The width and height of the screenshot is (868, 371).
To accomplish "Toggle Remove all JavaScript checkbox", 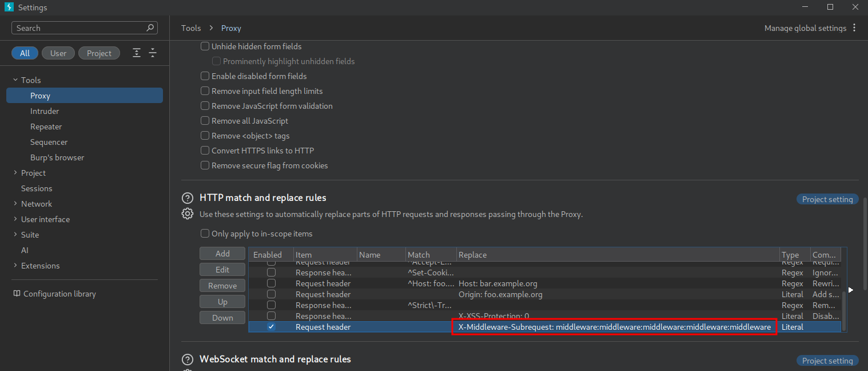I will pyautogui.click(x=205, y=121).
